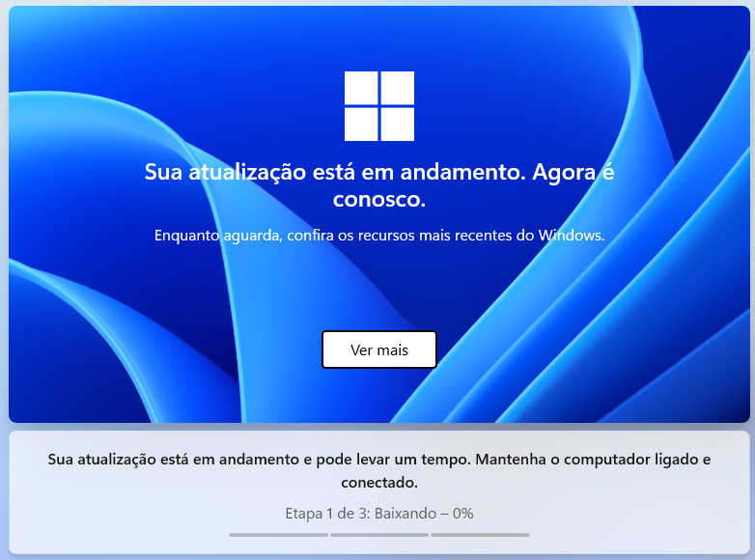
Task: Select the lower-right pane of Windows logo
Action: click(x=398, y=125)
